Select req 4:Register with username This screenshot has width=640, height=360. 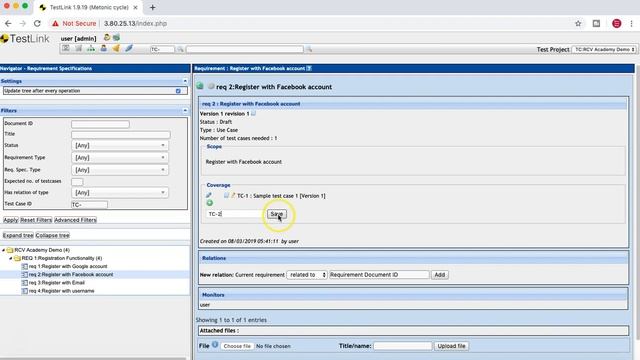[x=62, y=291]
